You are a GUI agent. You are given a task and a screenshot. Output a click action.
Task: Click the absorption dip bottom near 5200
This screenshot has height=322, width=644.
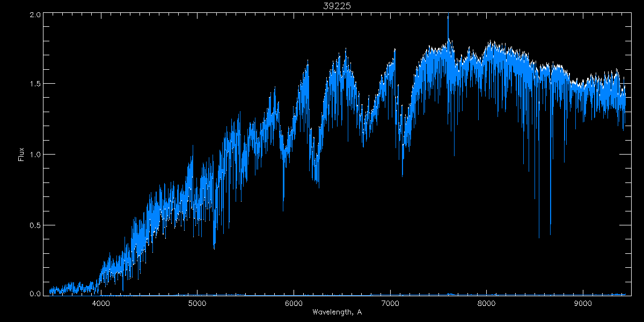point(214,248)
